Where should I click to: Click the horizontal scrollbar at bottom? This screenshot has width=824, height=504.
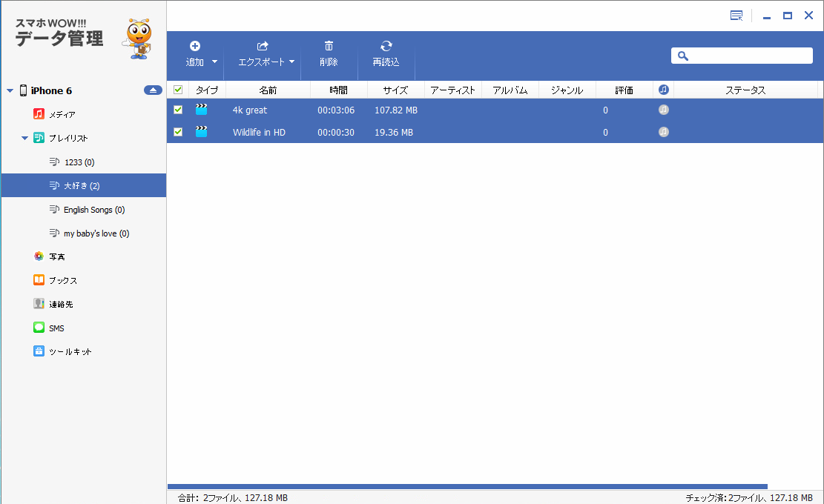pyautogui.click(x=467, y=486)
